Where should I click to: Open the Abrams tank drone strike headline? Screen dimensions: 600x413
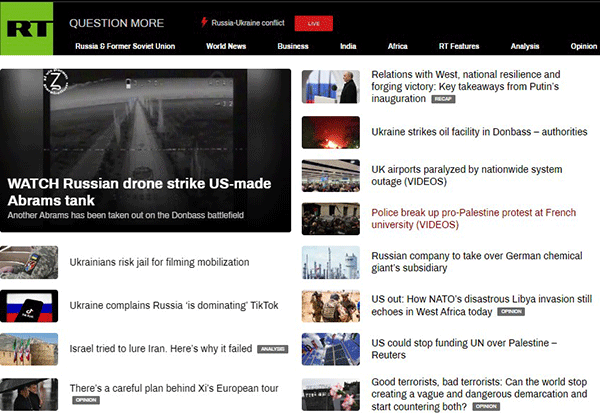click(139, 192)
